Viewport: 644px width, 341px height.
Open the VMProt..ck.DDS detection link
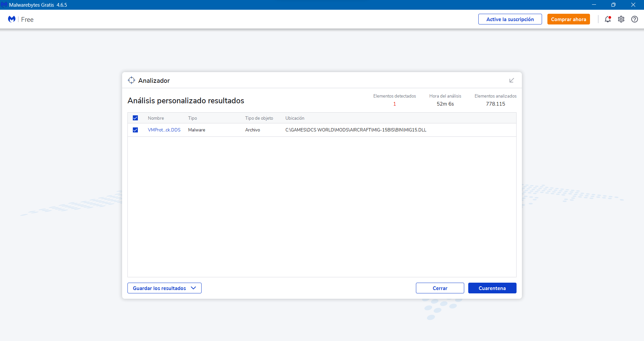pyautogui.click(x=164, y=130)
